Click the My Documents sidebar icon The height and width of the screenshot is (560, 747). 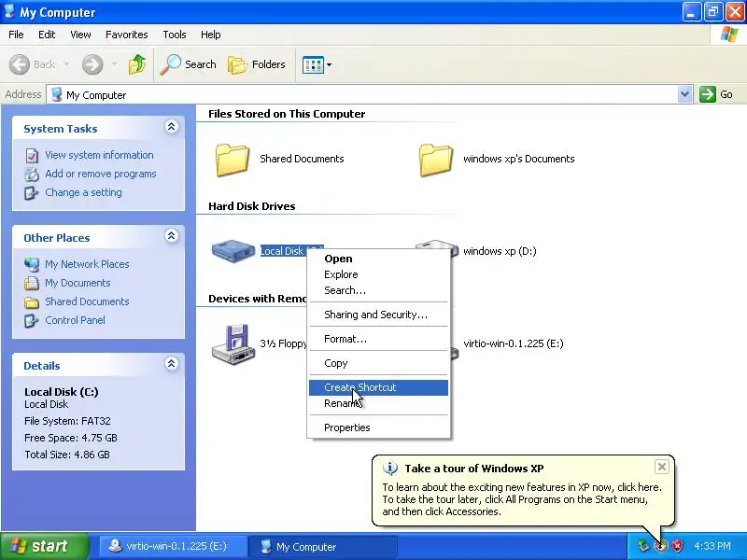coord(32,283)
